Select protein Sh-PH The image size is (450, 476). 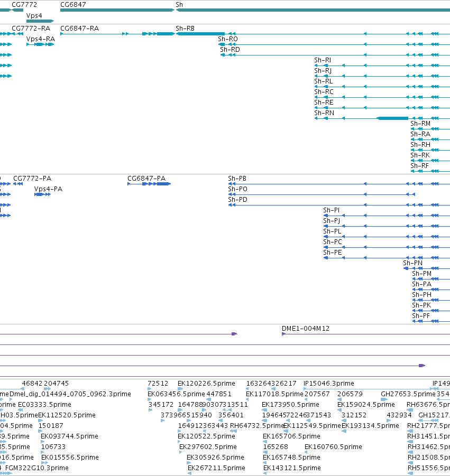(x=422, y=295)
